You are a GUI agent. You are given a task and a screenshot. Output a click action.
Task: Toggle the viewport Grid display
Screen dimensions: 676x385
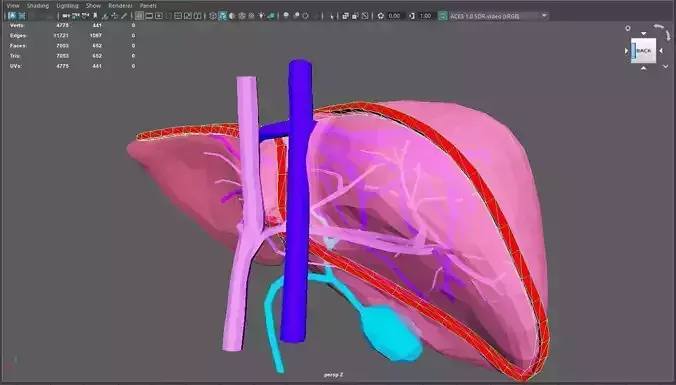click(x=139, y=16)
